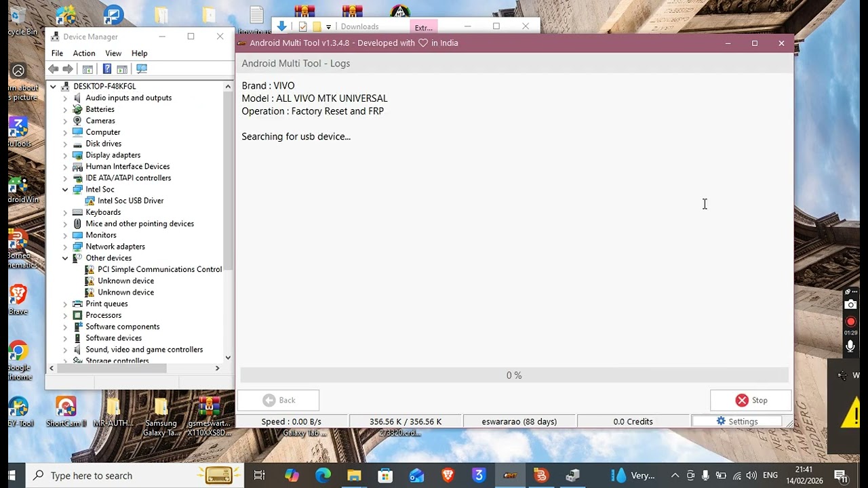Launch Brave browser from the taskbar
This screenshot has width=868, height=488.
(x=448, y=476)
